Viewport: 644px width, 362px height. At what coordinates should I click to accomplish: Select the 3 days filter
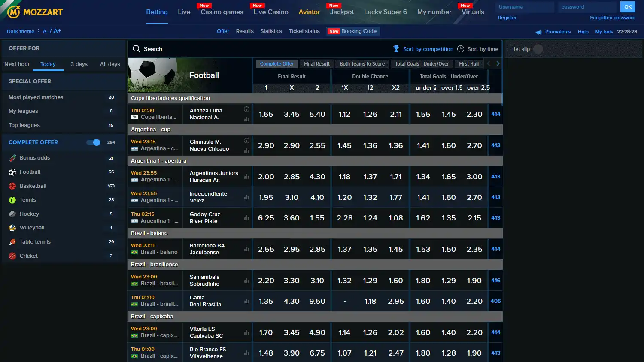79,64
